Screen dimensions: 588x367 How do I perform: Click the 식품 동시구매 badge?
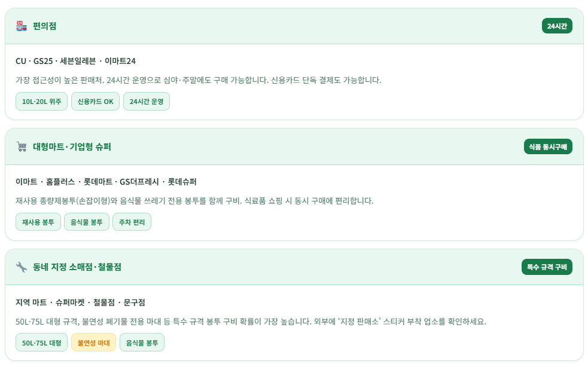point(548,146)
